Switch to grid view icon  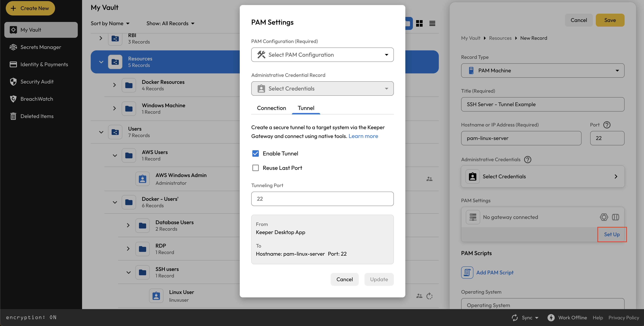coord(419,24)
